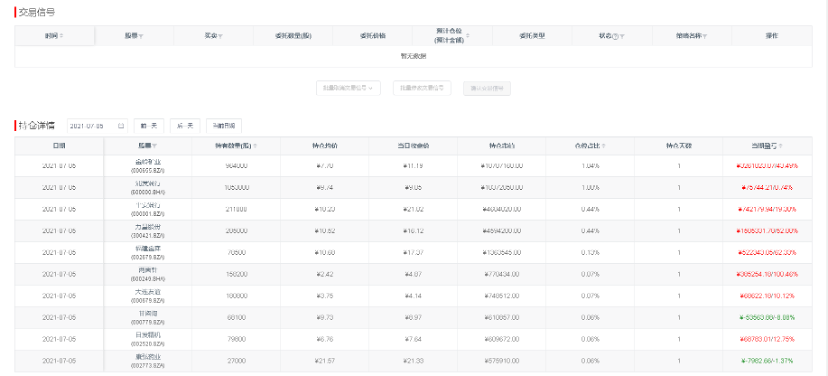Open the 买卖 column filter icon
This screenshot has width=828, height=376.
pos(220,36)
